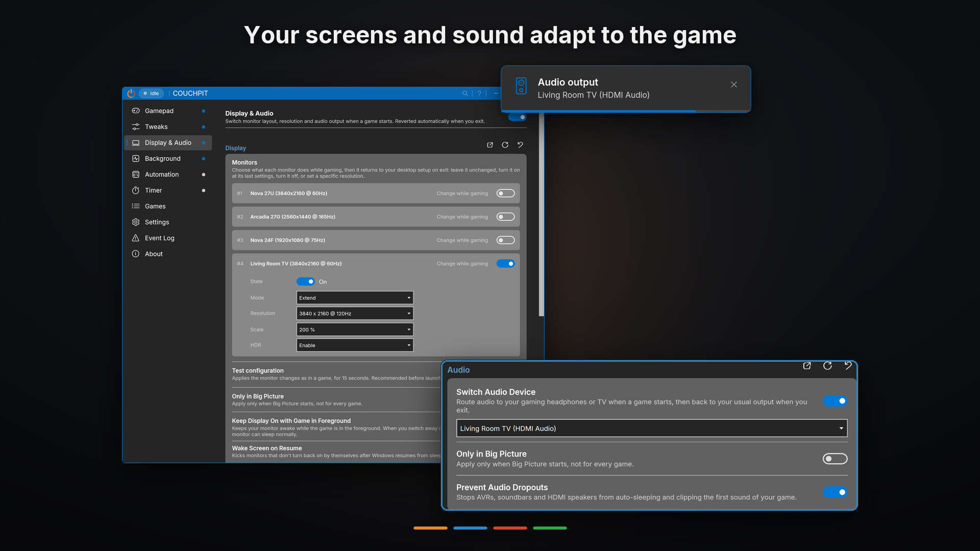980x551 pixels.
Task: Open the Display & Audio section
Action: [168, 143]
